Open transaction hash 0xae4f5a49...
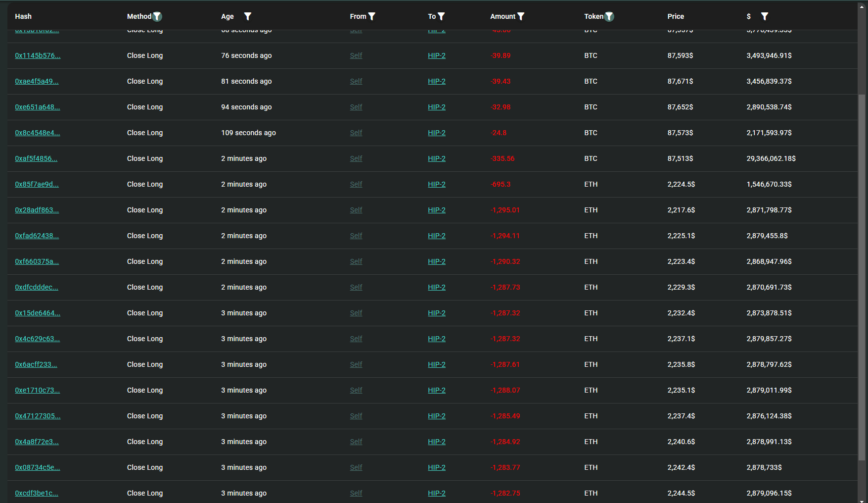This screenshot has width=868, height=503. tap(37, 81)
